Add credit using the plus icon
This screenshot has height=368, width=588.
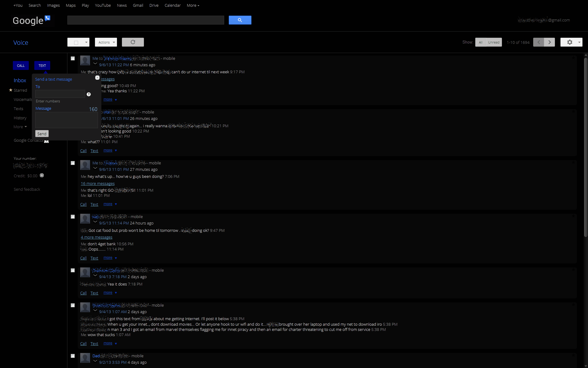[42, 175]
